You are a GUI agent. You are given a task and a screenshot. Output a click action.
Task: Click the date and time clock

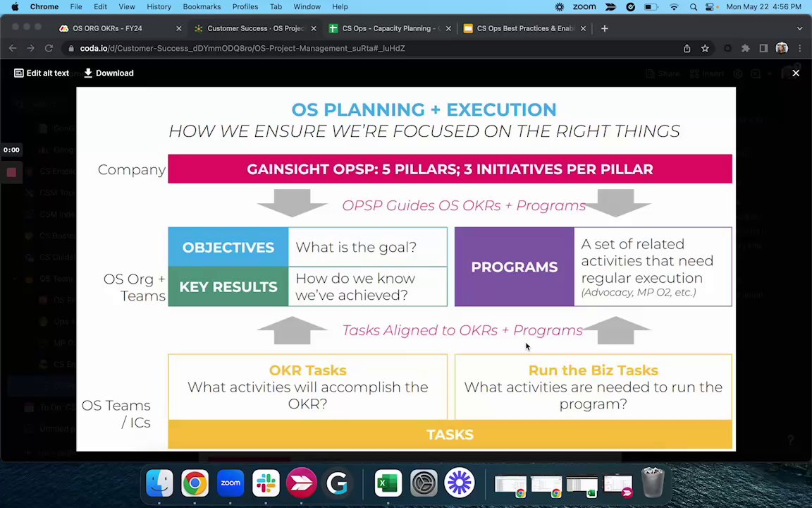[764, 7]
